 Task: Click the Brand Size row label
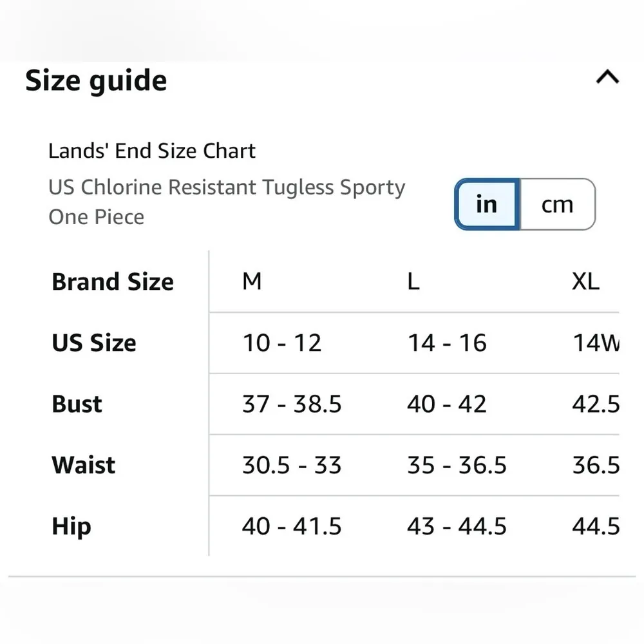113,282
